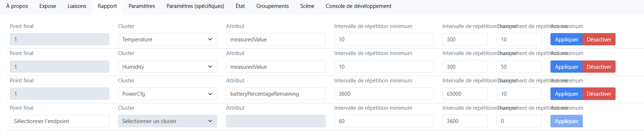Click the 65000 maximum interval field
This screenshot has height=136, width=644.
(x=465, y=94)
